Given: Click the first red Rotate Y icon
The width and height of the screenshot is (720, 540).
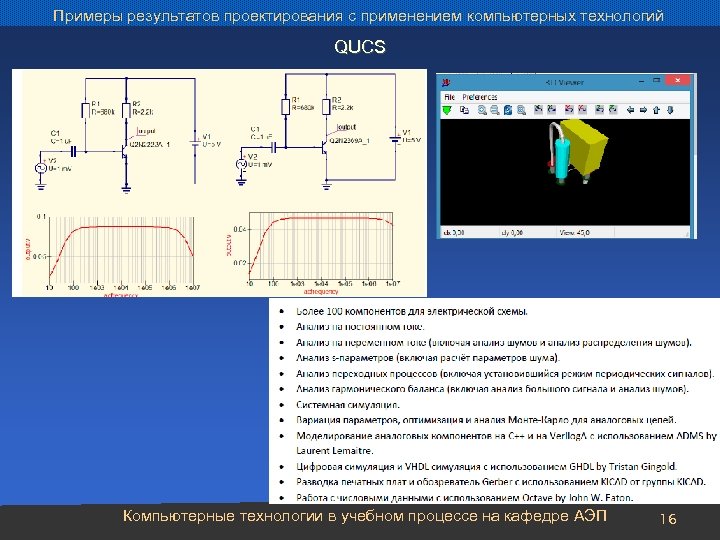Looking at the screenshot, I should click(569, 109).
